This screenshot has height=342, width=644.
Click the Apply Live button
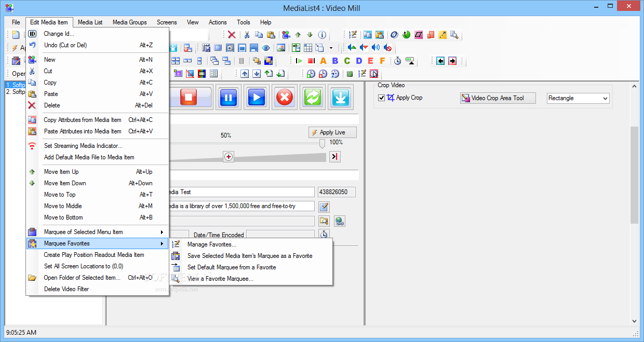tap(332, 132)
